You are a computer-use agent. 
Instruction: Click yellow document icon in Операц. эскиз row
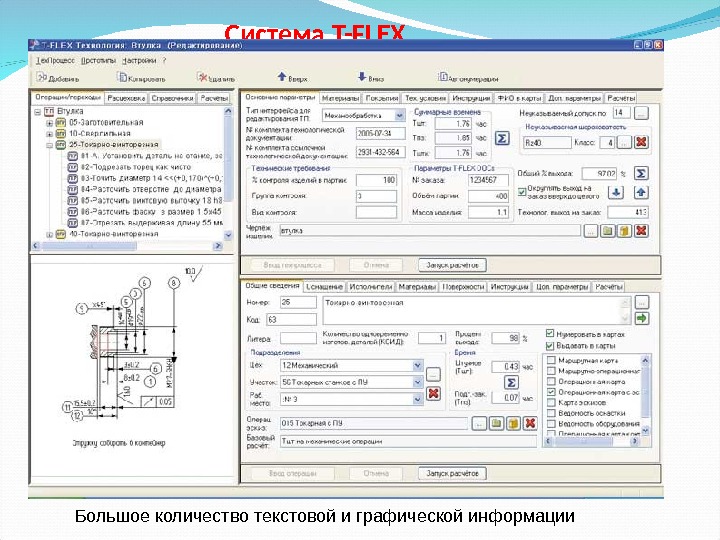point(513,423)
